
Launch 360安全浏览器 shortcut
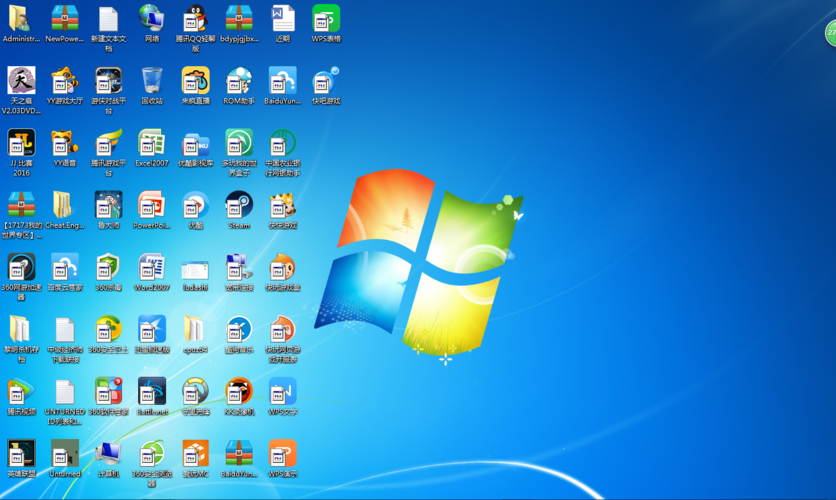point(152,453)
